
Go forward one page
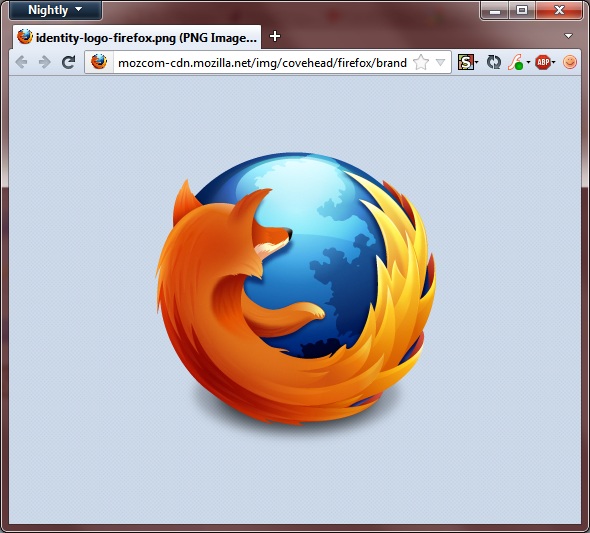click(45, 62)
